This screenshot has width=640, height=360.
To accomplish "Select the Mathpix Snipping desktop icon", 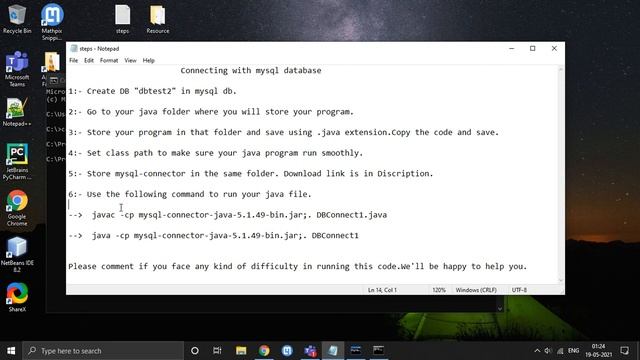I will pos(52,22).
